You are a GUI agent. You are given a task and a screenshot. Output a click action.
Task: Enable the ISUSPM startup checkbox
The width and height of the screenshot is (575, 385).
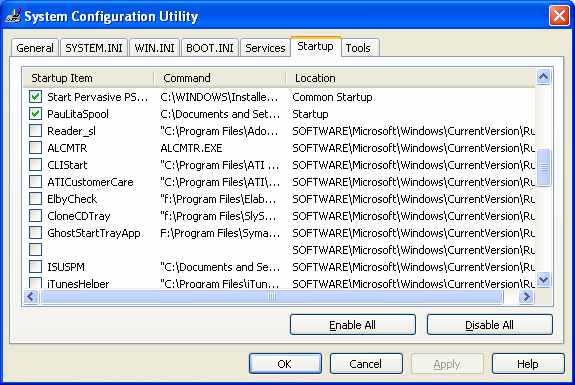point(35,267)
